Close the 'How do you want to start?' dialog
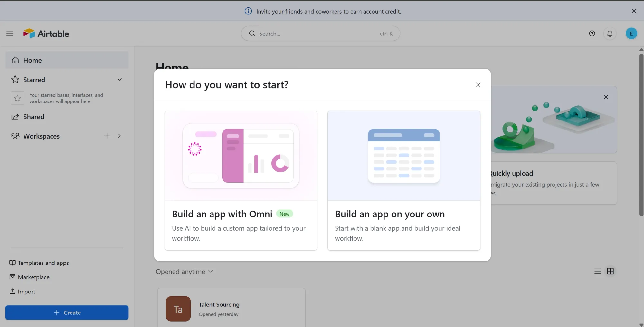Viewport: 644px width, 327px height. 478,85
